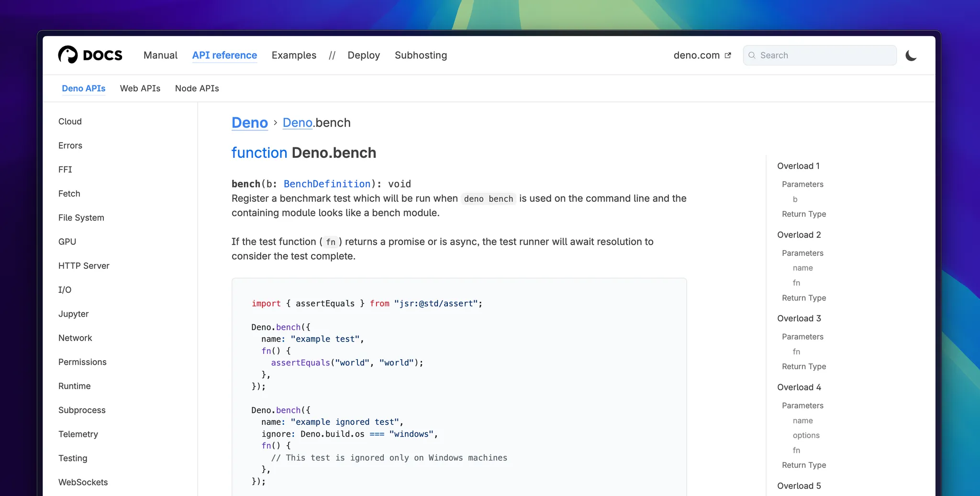
Task: Open deno.com via the external link icon
Action: (x=728, y=55)
